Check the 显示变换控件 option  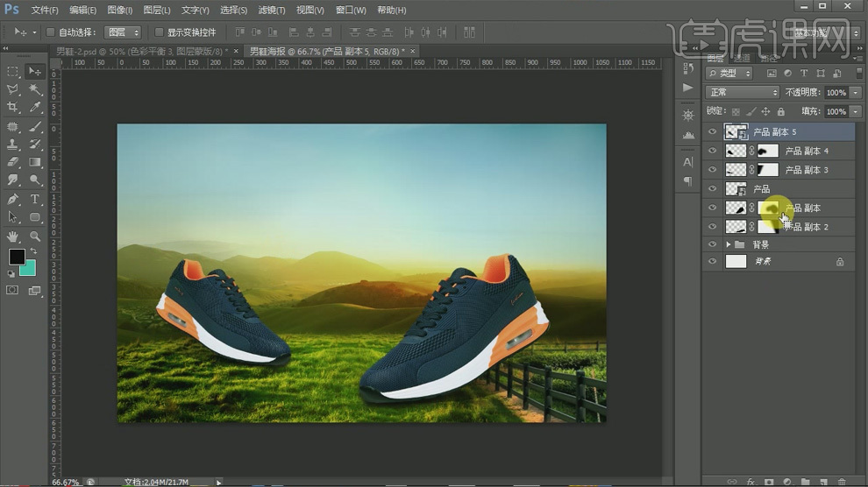(x=160, y=32)
